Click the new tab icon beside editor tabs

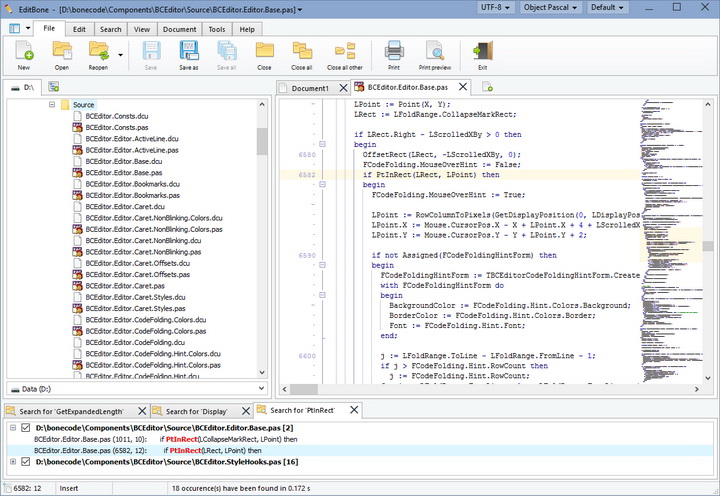point(488,88)
